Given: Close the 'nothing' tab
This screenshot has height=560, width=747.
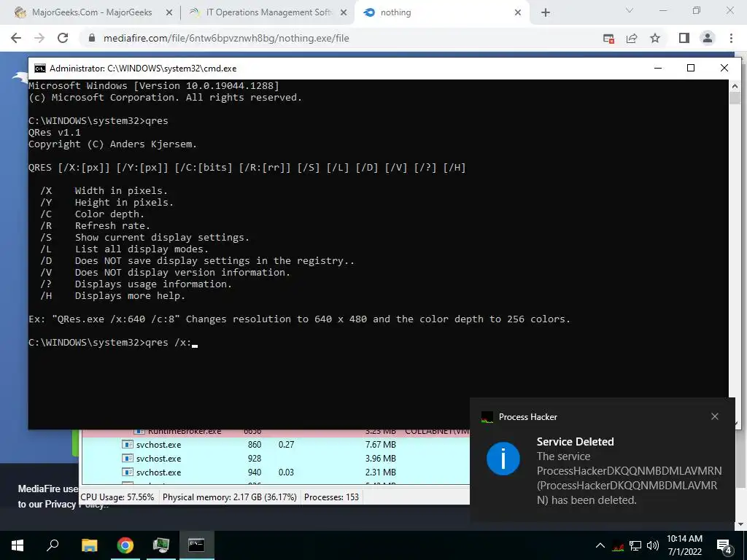Looking at the screenshot, I should 518,13.
